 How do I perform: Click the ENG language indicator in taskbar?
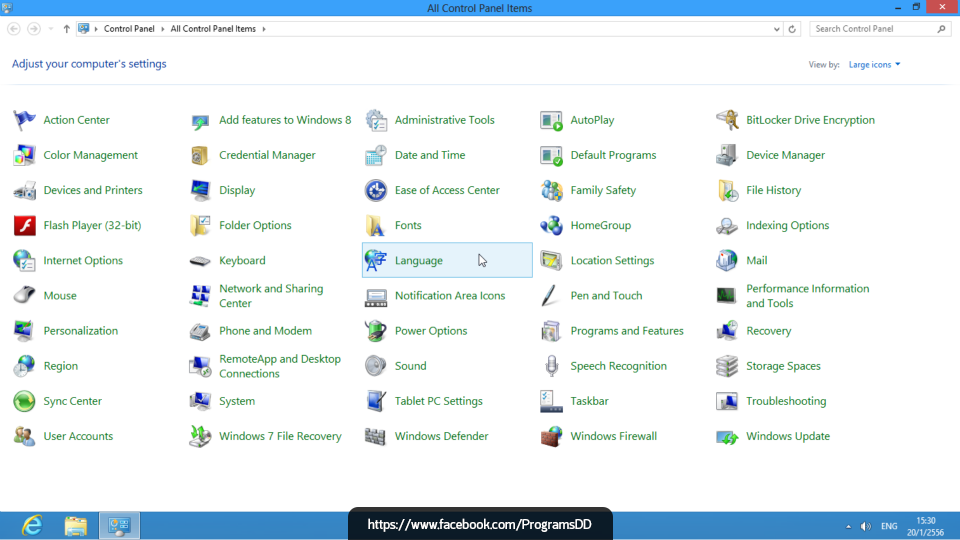(x=889, y=526)
